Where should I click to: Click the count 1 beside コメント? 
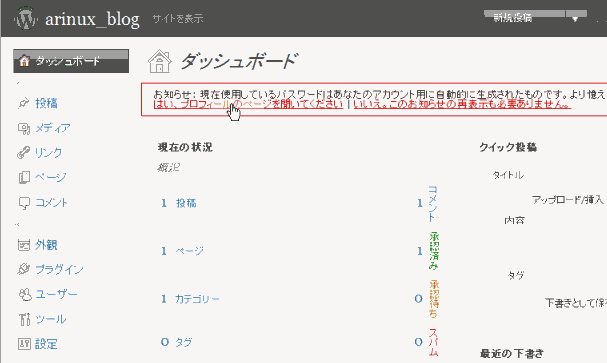click(420, 203)
